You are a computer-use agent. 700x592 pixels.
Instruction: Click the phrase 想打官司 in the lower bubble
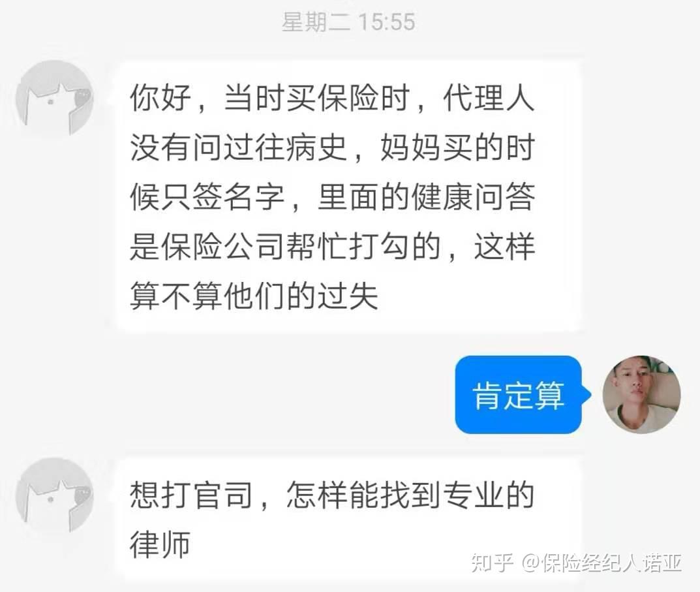(192, 495)
